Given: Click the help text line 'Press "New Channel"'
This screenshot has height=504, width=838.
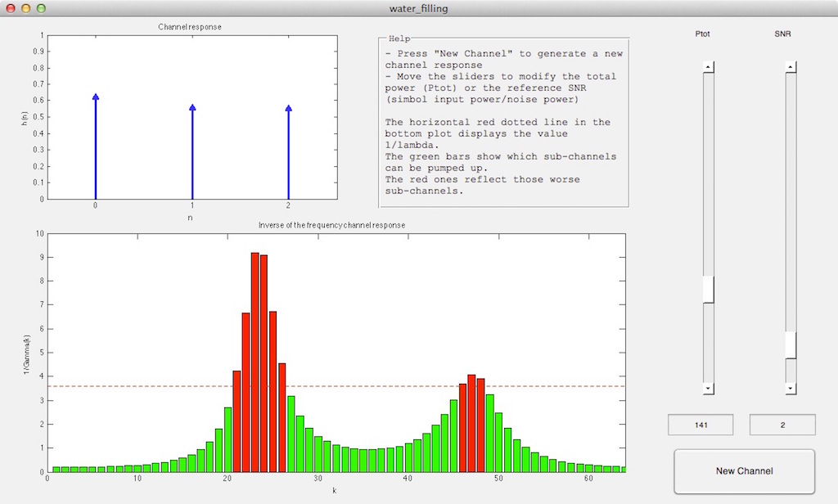Looking at the screenshot, I should point(448,53).
